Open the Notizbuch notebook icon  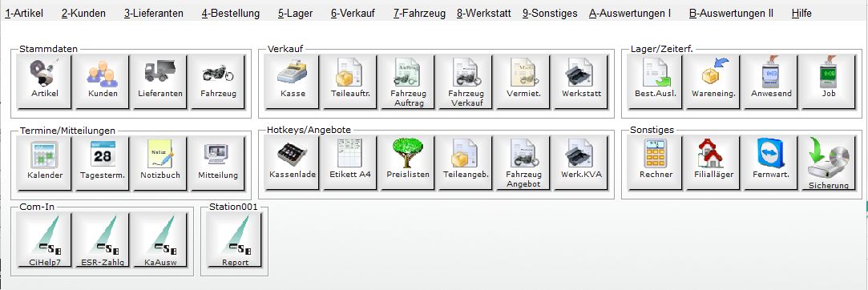click(160, 163)
